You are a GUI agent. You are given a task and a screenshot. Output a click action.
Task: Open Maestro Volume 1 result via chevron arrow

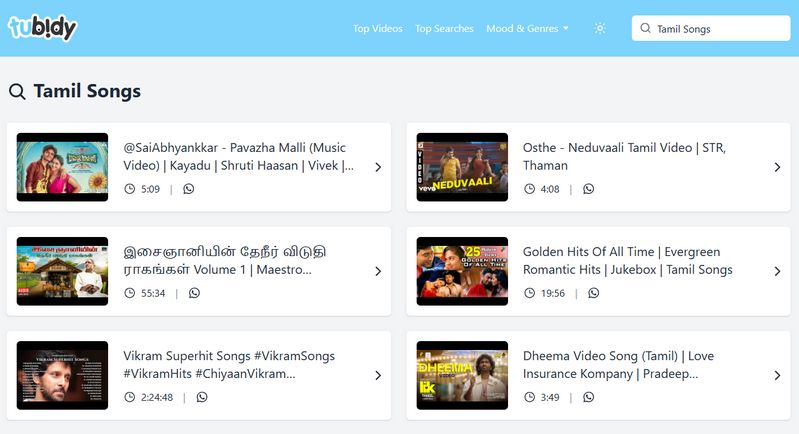point(378,272)
